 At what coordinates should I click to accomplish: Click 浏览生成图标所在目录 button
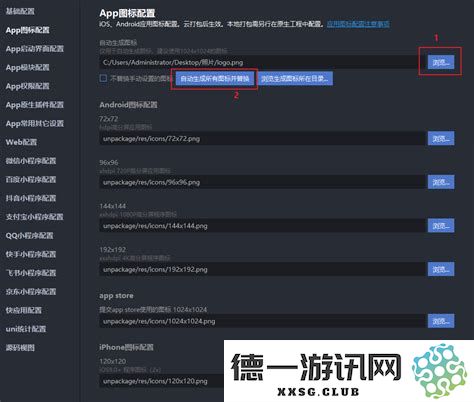pyautogui.click(x=295, y=79)
